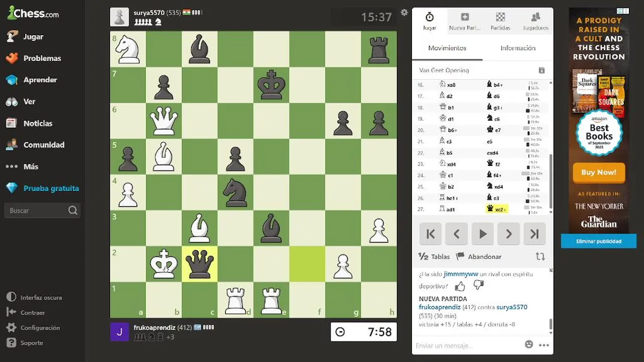Give thumbs up for sportsmanship
Image resolution: width=644 pixels, height=362 pixels.
click(460, 286)
